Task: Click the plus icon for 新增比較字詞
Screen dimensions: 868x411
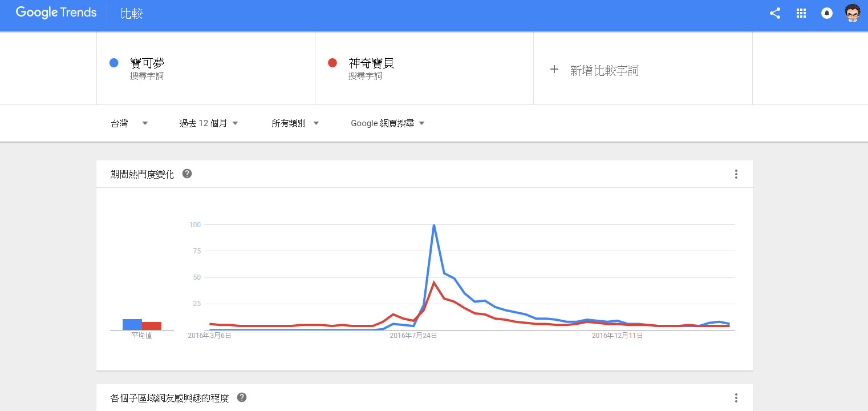Action: point(554,70)
